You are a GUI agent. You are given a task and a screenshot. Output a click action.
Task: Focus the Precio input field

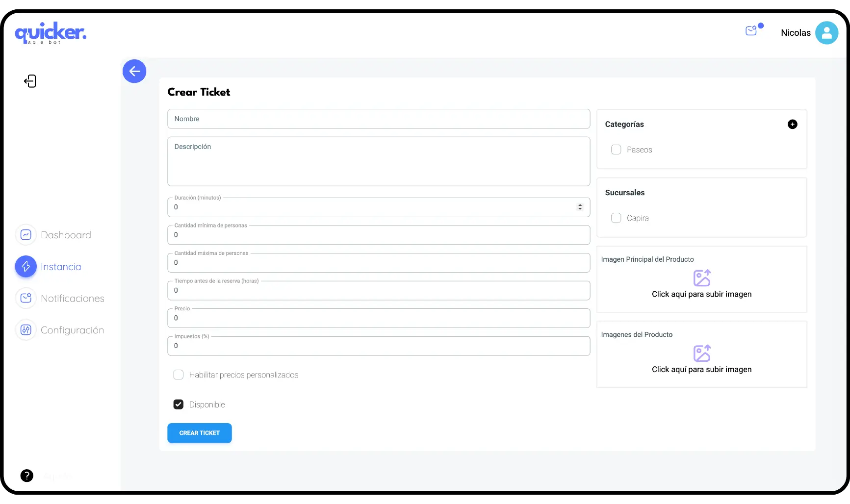[379, 318]
